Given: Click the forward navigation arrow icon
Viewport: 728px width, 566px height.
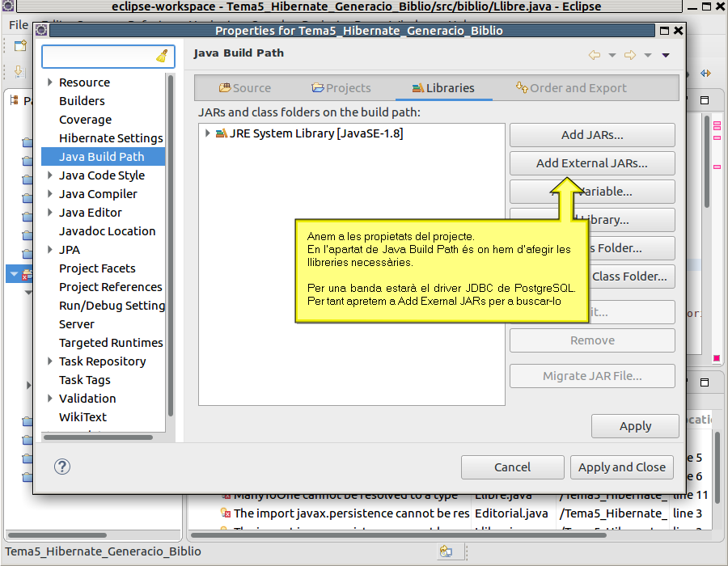Looking at the screenshot, I should (630, 55).
